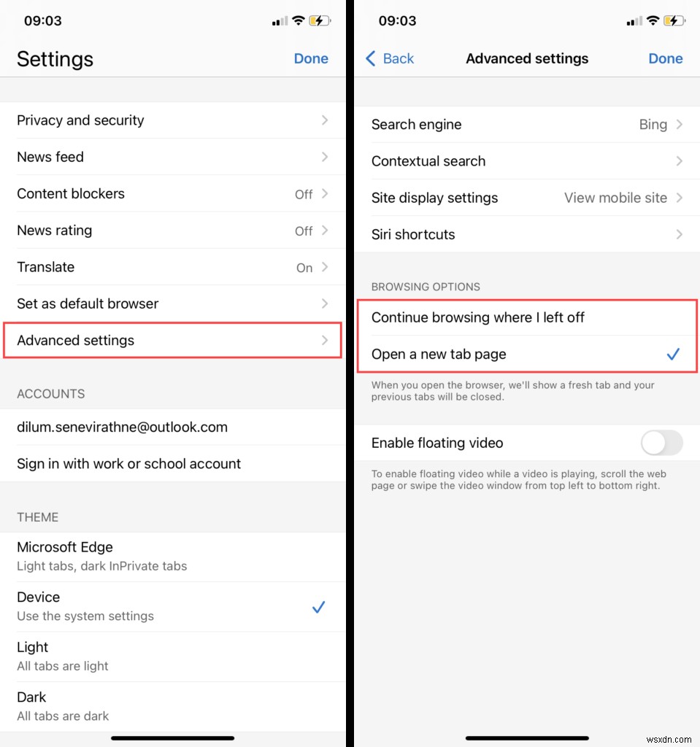Select Continue browsing where I left off
Screen dimensions: 700x747
click(527, 317)
